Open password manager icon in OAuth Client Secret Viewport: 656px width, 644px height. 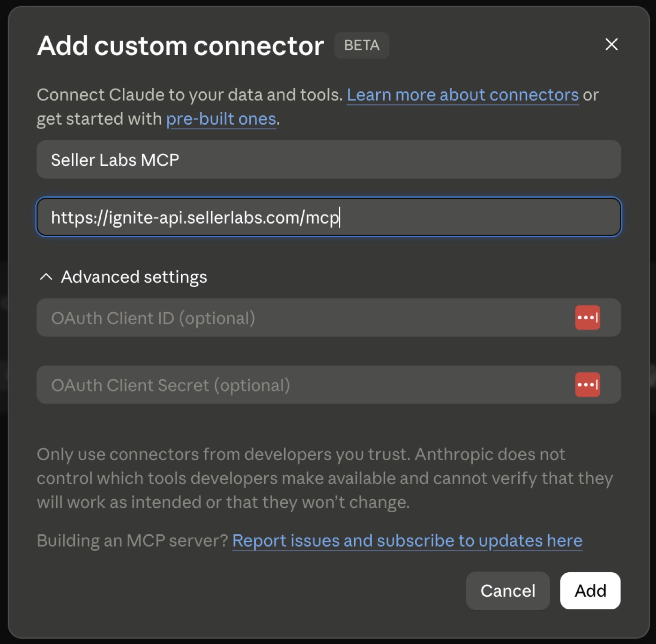[x=588, y=385]
